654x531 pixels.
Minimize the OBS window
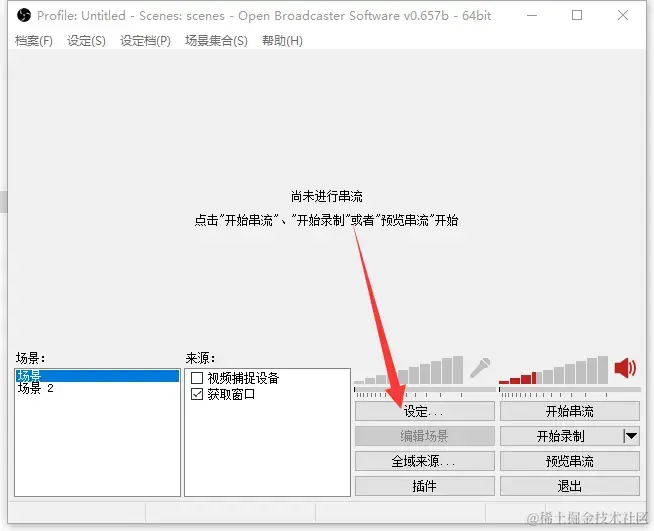tap(532, 15)
